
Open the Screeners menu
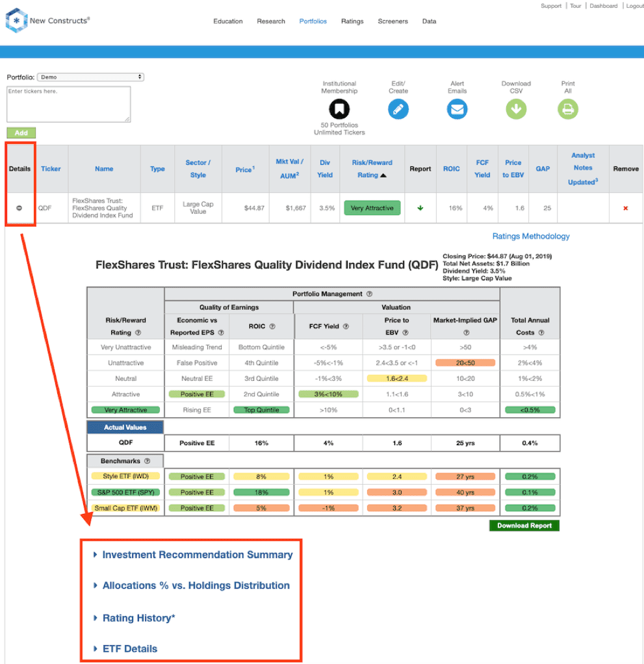tap(393, 21)
